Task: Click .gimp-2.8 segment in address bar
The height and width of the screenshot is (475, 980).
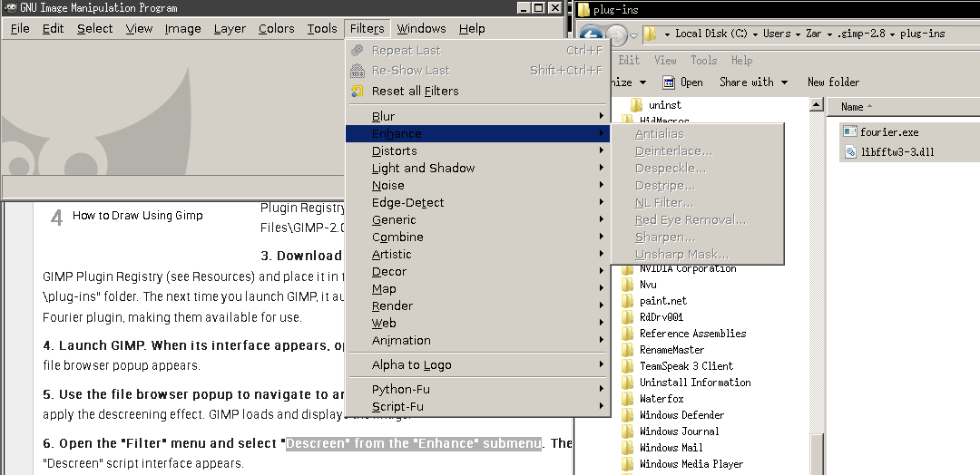Action: [x=861, y=34]
